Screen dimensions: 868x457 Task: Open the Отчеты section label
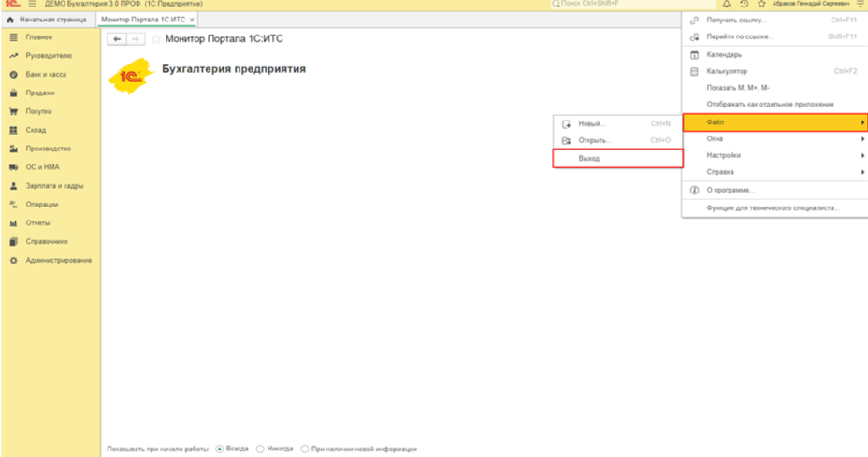click(x=37, y=223)
